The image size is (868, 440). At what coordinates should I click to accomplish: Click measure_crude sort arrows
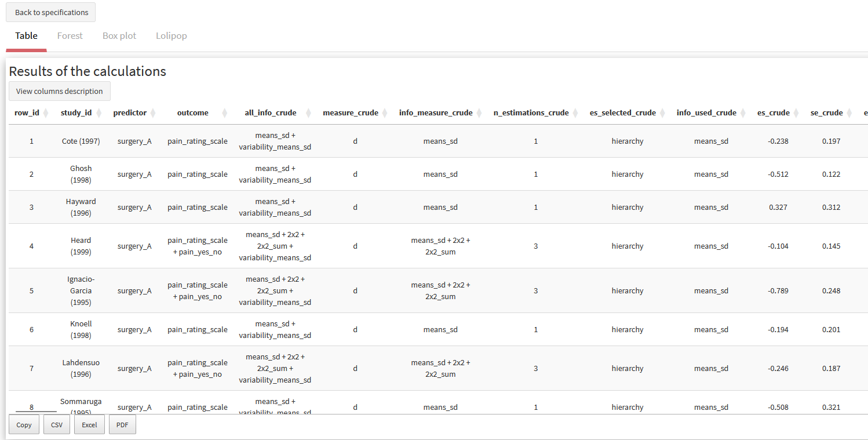click(x=385, y=113)
